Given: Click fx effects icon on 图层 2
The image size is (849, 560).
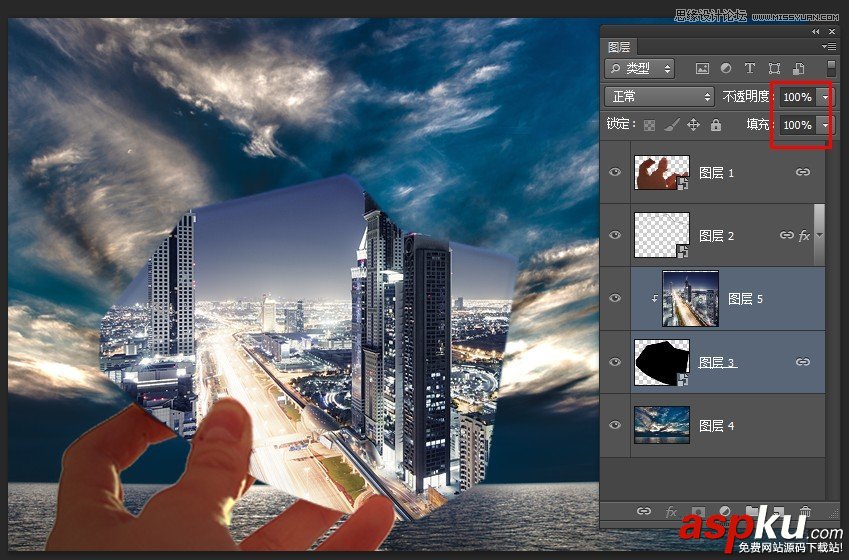Looking at the screenshot, I should (804, 236).
